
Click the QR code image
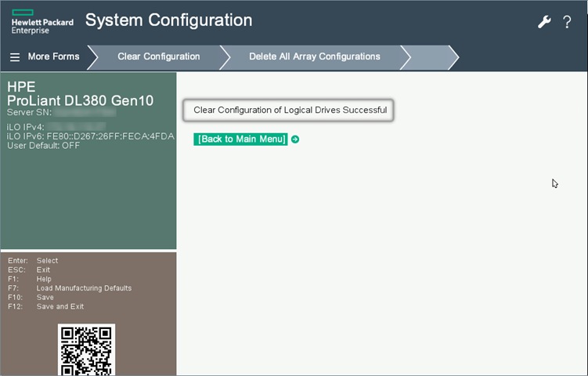[x=87, y=349]
